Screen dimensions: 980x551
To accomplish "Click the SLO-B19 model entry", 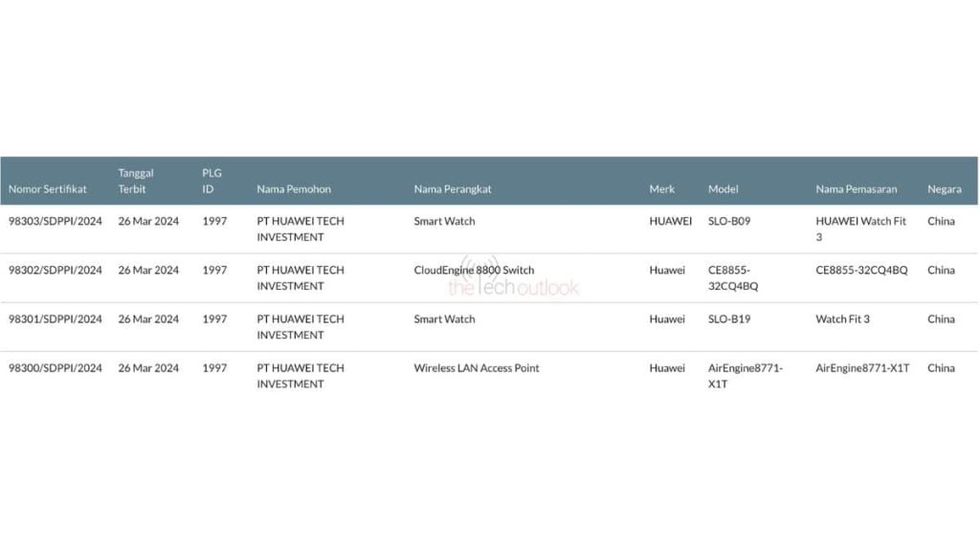I will tap(729, 319).
